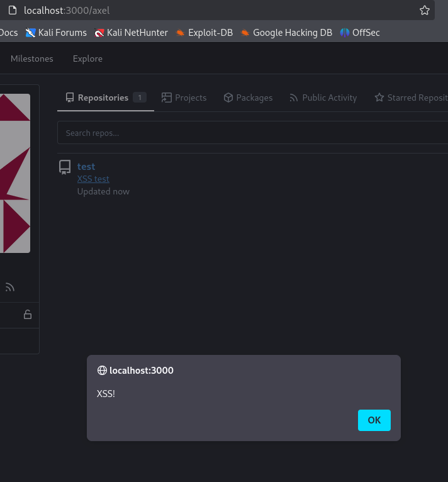Select the Repositories tab
This screenshot has height=482, width=448.
pyautogui.click(x=105, y=98)
